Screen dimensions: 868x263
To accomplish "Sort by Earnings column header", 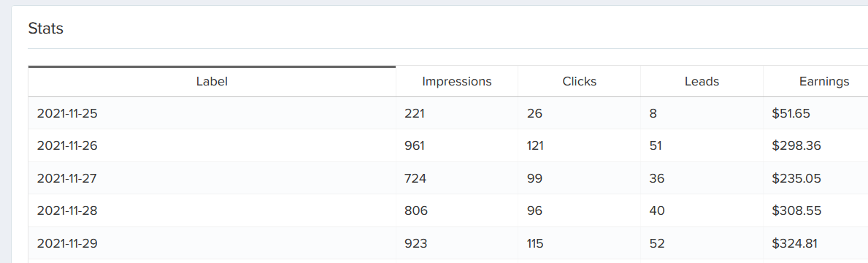I will [x=823, y=81].
